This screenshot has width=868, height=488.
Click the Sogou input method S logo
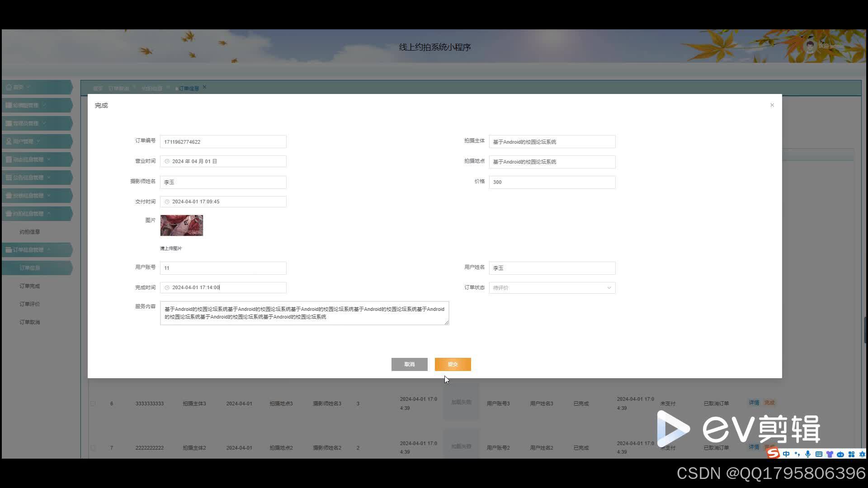coord(774,454)
